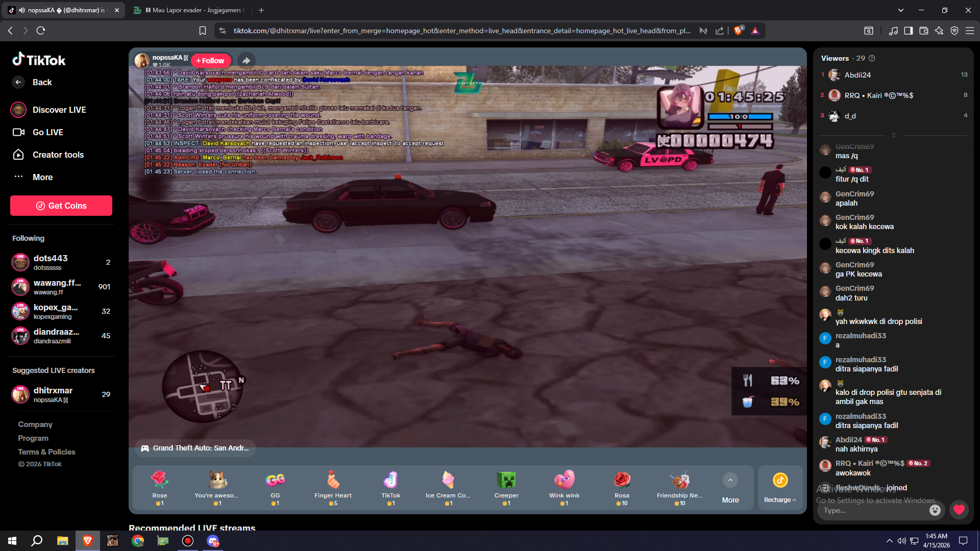Expand Terms & Policies footer section
Viewport: 980px width, 551px height.
click(x=46, y=452)
